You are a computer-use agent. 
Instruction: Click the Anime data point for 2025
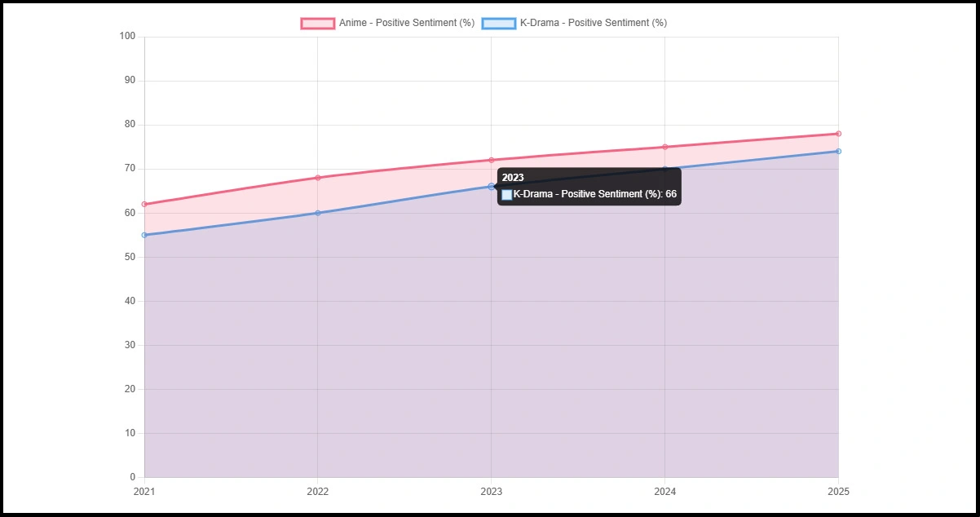pos(838,134)
